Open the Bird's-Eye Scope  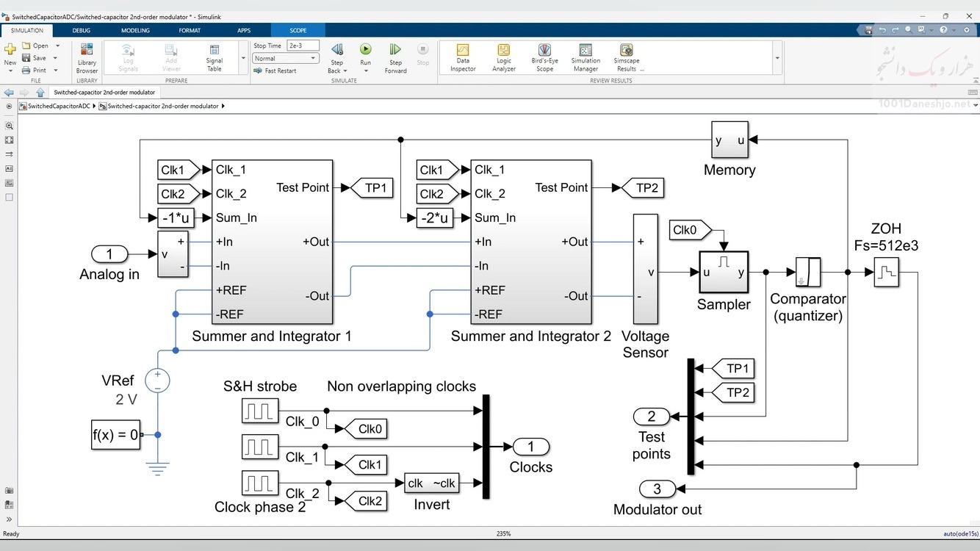[544, 58]
